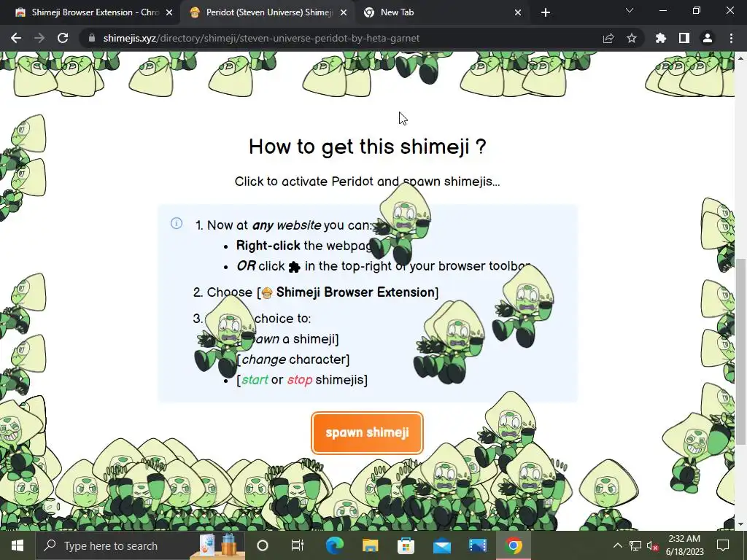Bookmark this page with the star icon
The width and height of the screenshot is (747, 560).
coord(632,38)
